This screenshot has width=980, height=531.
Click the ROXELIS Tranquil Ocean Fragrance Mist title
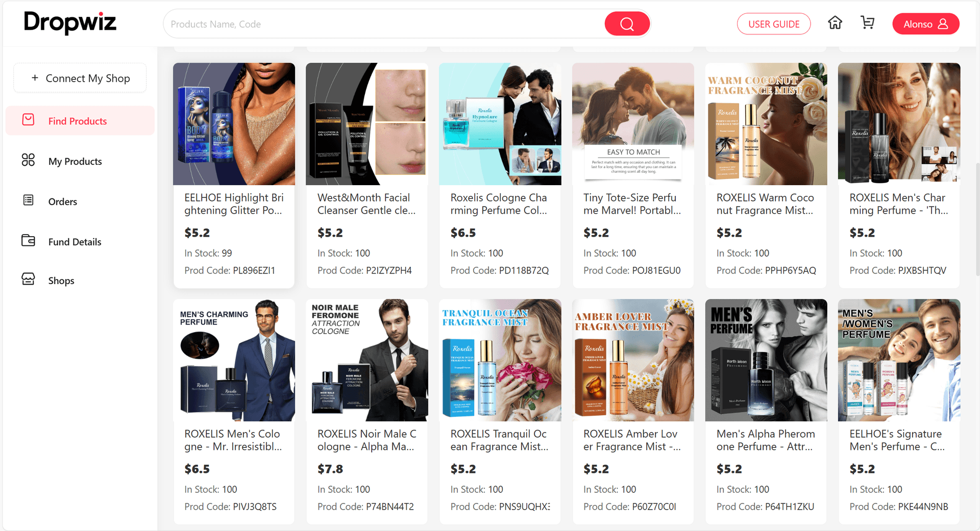click(500, 440)
